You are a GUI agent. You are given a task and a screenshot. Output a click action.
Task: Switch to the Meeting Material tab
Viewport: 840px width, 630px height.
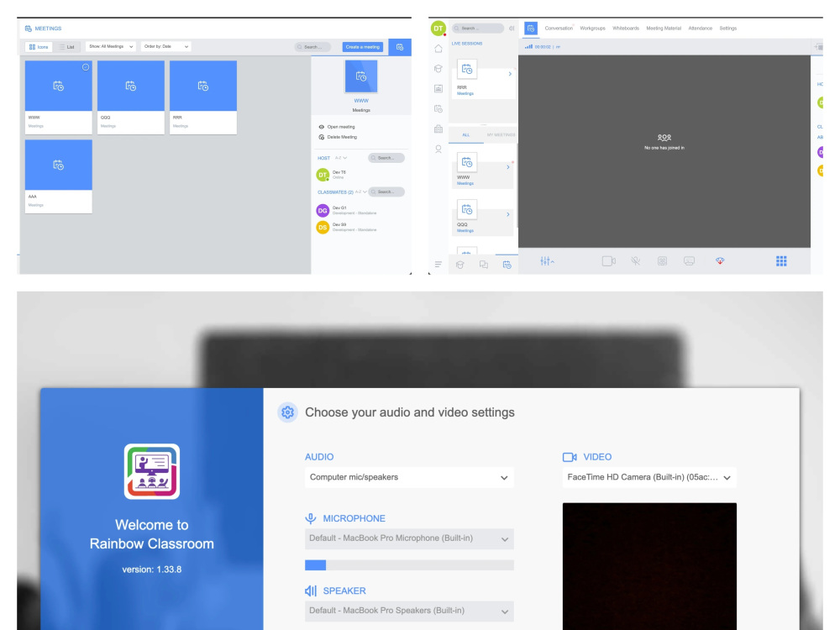point(664,29)
